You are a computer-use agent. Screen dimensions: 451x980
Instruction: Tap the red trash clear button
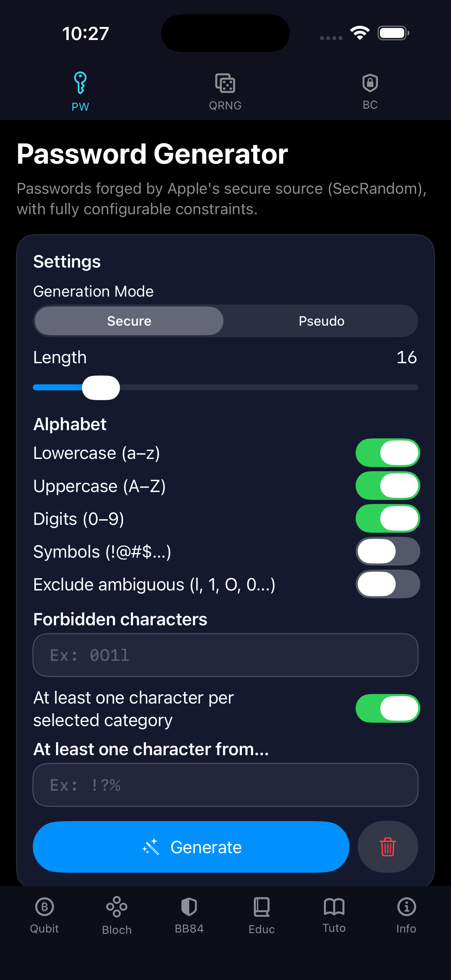pos(387,846)
